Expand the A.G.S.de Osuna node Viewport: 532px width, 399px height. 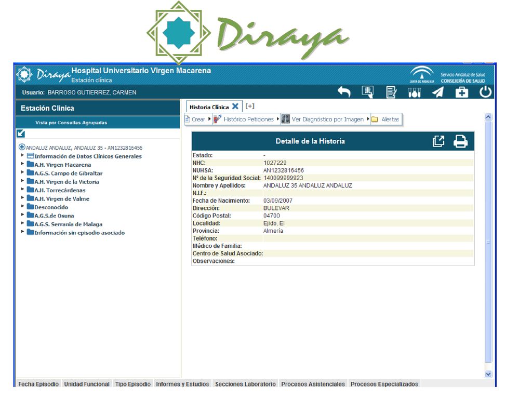pyautogui.click(x=22, y=215)
